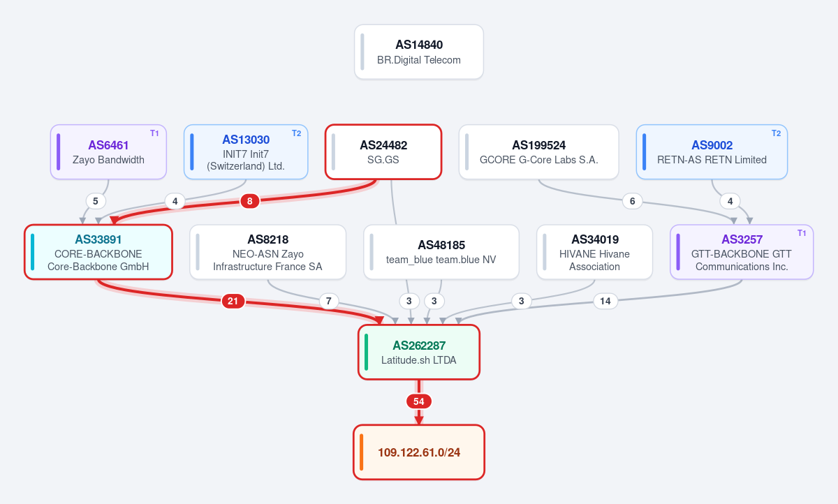This screenshot has width=838, height=504.
Task: Select the 109.122.61.0/24 prefix node
Action: [x=419, y=452]
